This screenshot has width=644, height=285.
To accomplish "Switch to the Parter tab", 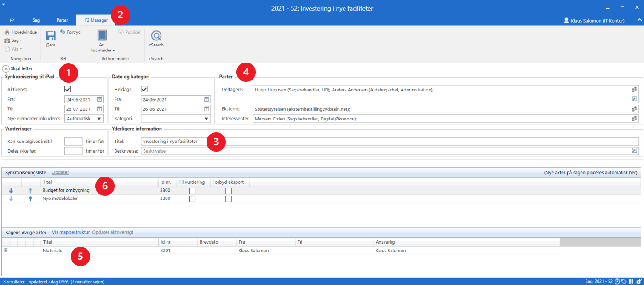I will coord(62,20).
